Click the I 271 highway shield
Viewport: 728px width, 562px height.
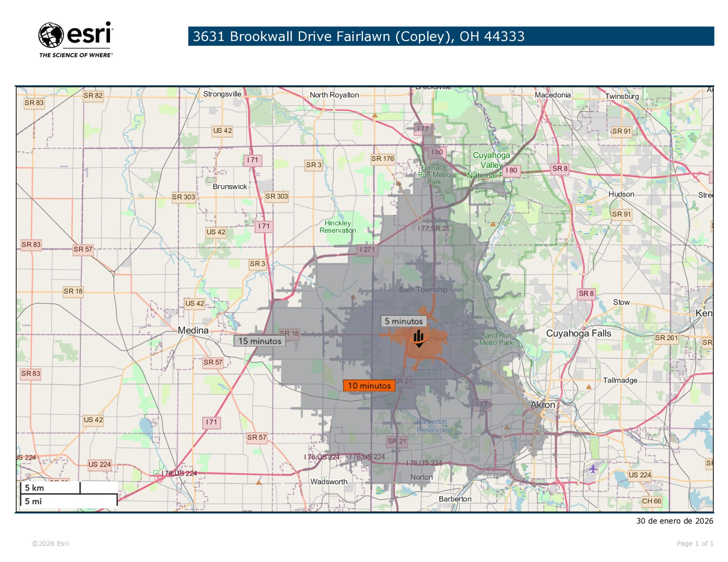(367, 250)
